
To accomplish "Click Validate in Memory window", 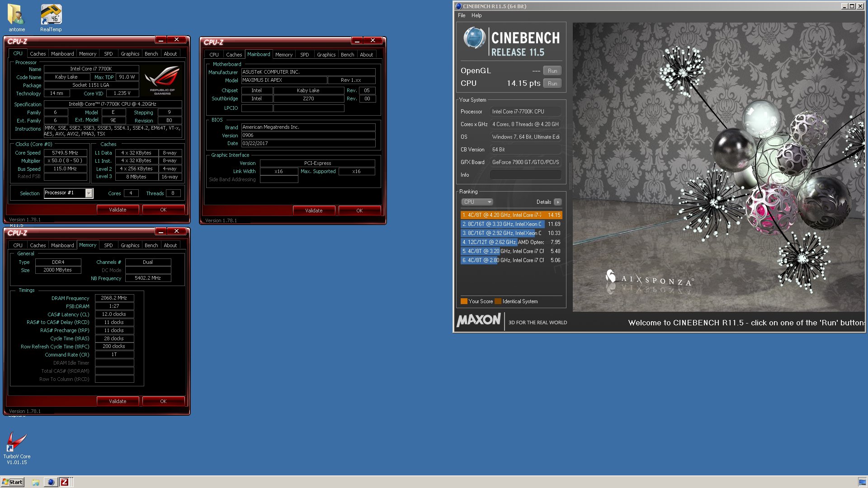I will 118,401.
